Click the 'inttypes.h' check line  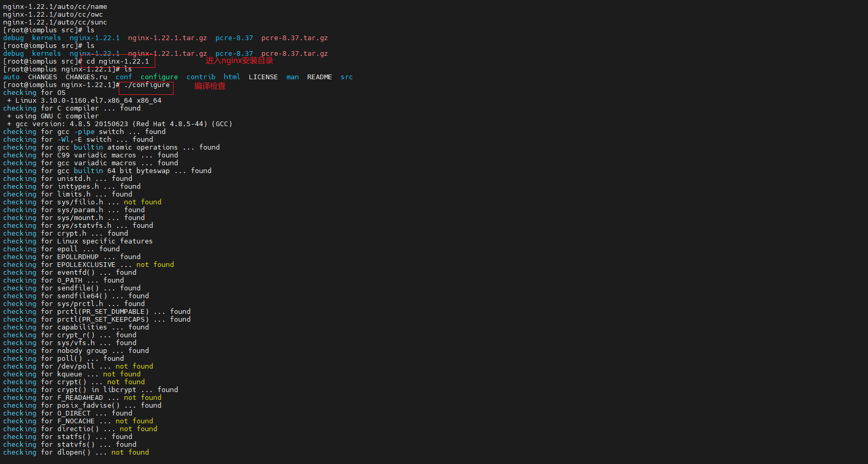click(x=72, y=187)
